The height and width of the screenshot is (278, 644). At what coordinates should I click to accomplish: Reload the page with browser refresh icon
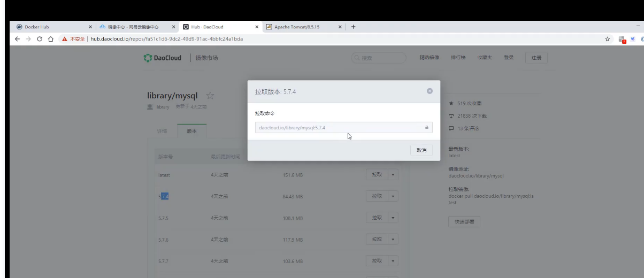click(x=40, y=39)
